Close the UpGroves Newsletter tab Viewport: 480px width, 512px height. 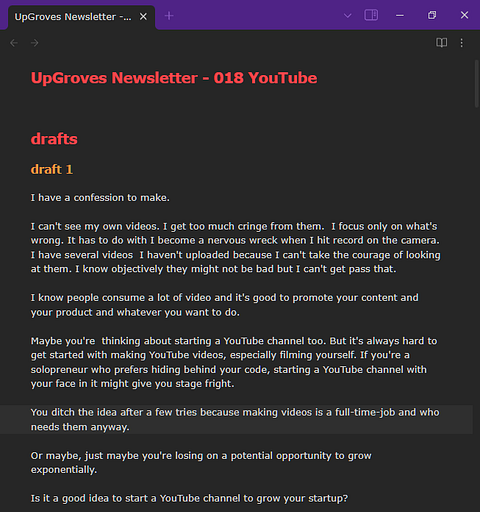coord(143,16)
